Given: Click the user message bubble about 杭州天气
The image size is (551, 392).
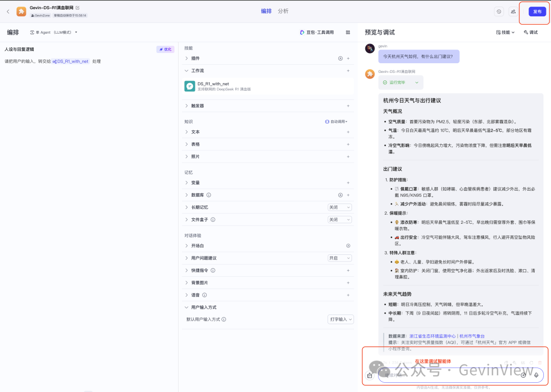Looking at the screenshot, I should [x=419, y=57].
